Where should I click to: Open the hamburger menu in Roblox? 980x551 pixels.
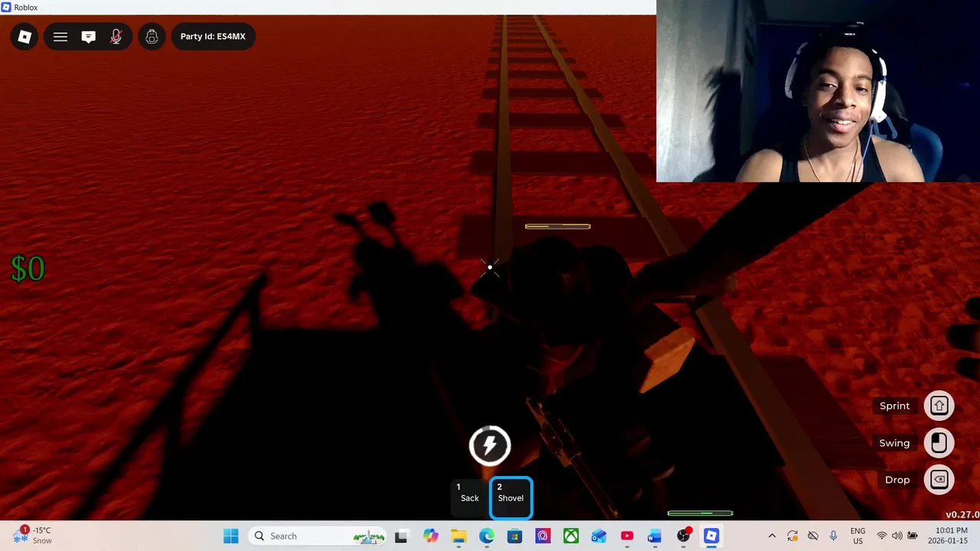[x=60, y=37]
